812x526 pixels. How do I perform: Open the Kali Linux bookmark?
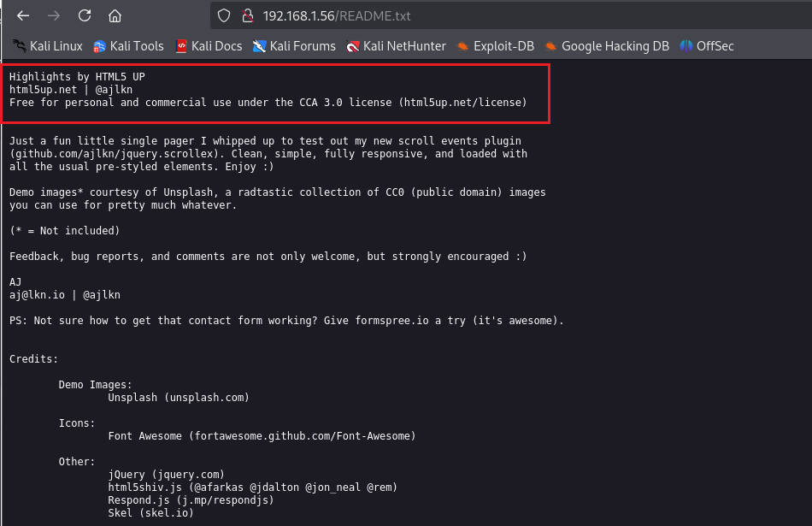pyautogui.click(x=48, y=46)
